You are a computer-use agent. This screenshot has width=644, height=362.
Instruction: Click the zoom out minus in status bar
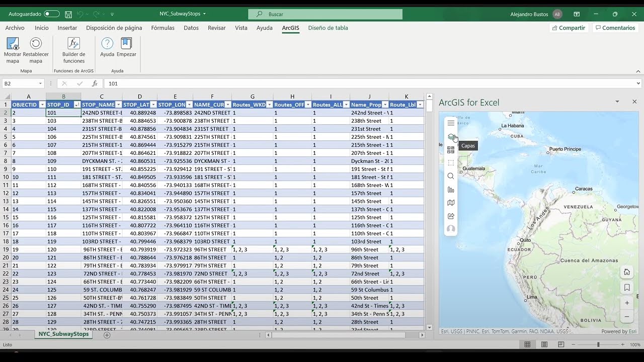[574, 344]
